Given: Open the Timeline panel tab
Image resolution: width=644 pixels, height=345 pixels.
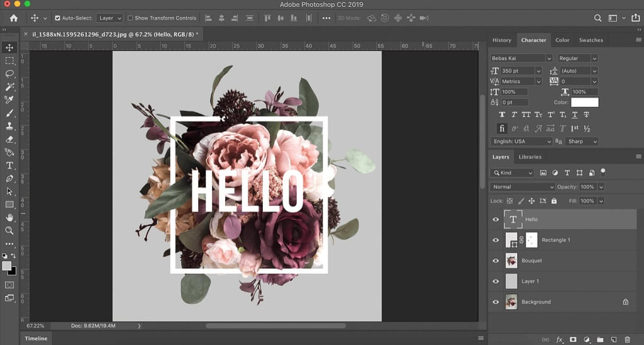Looking at the screenshot, I should click(36, 339).
